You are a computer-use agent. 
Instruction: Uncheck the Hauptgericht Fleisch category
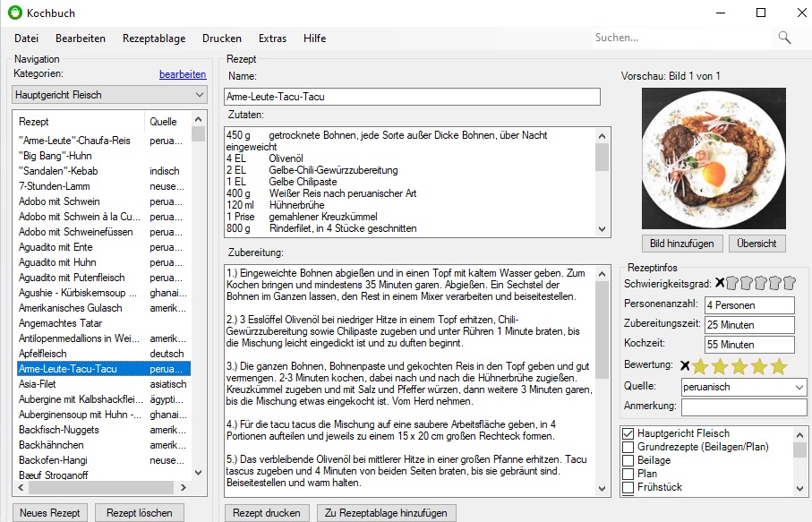[628, 433]
